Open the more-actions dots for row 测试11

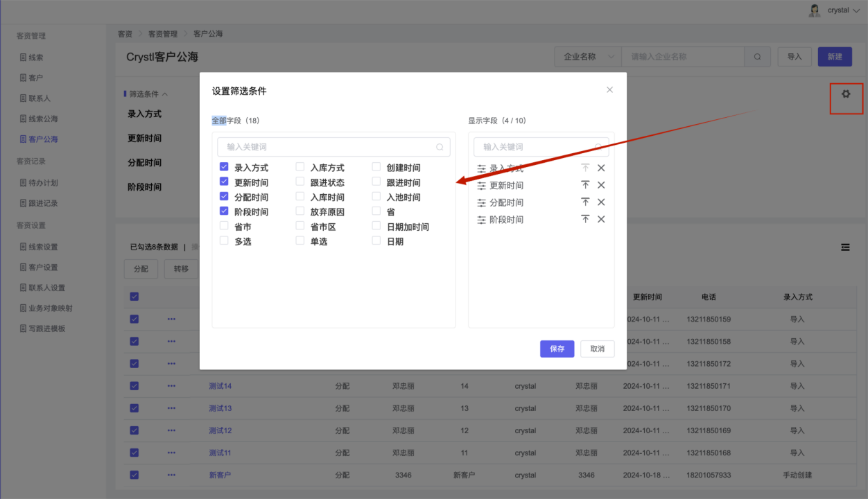point(171,453)
